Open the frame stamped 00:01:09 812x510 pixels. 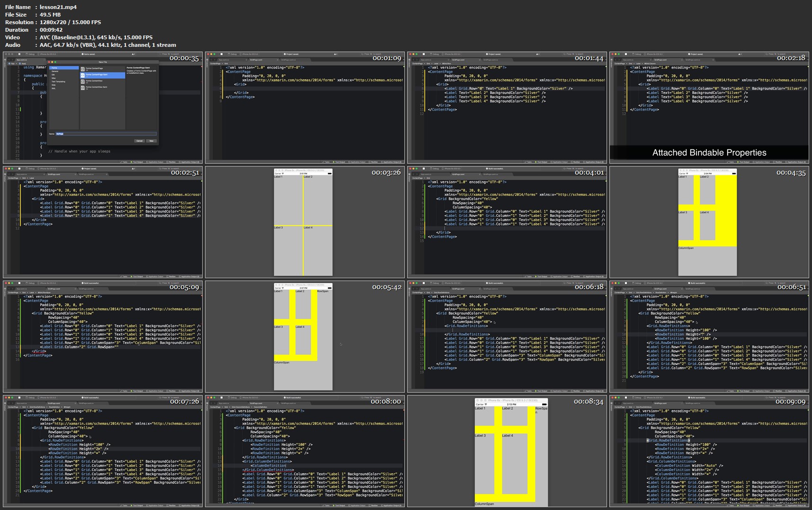coord(305,107)
